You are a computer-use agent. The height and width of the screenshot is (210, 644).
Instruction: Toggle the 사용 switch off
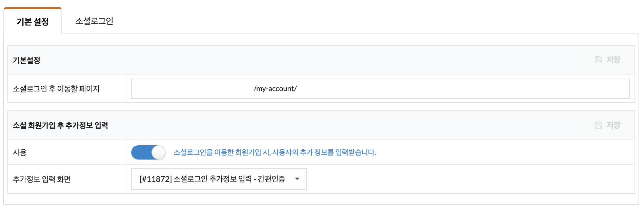coord(148,152)
